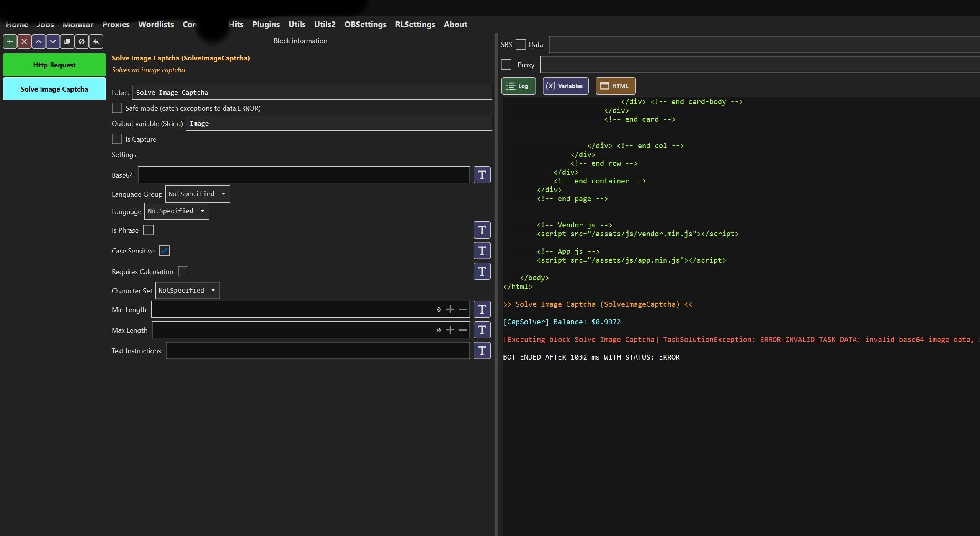Toggle variable mode for Min Length
The height and width of the screenshot is (536, 980).
[482, 309]
